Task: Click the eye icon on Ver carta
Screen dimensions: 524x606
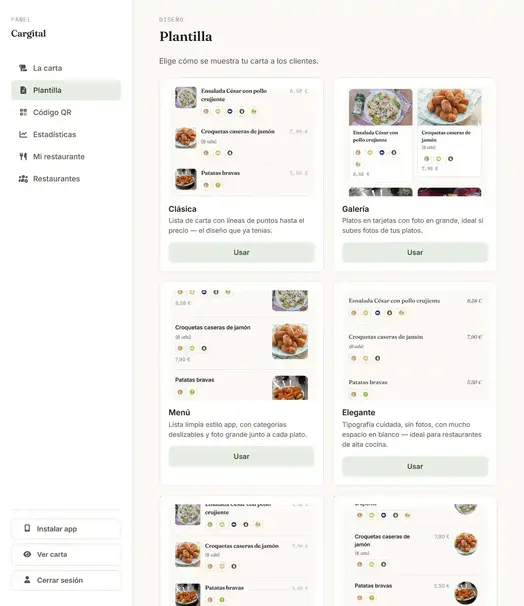Action: (27, 554)
